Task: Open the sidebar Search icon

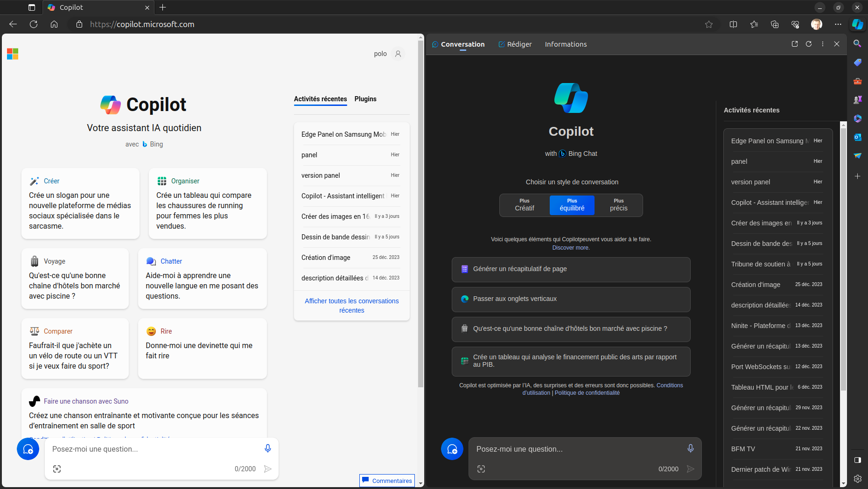Action: click(857, 43)
